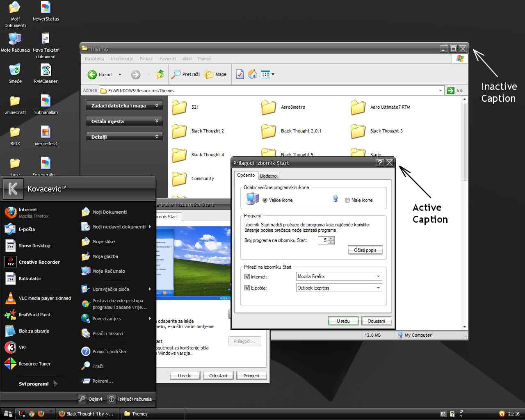Viewport: 525px width, 420px height.
Task: Switch to Dodatno tab
Action: coord(268,176)
